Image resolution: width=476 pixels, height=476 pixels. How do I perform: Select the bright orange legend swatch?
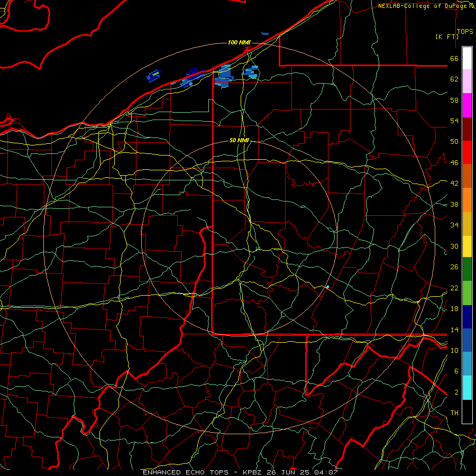click(x=467, y=200)
